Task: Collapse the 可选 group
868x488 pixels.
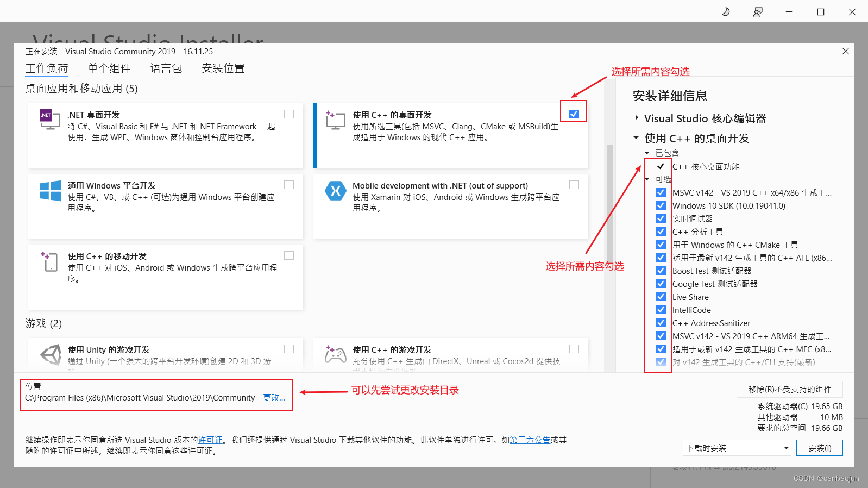Action: click(647, 179)
